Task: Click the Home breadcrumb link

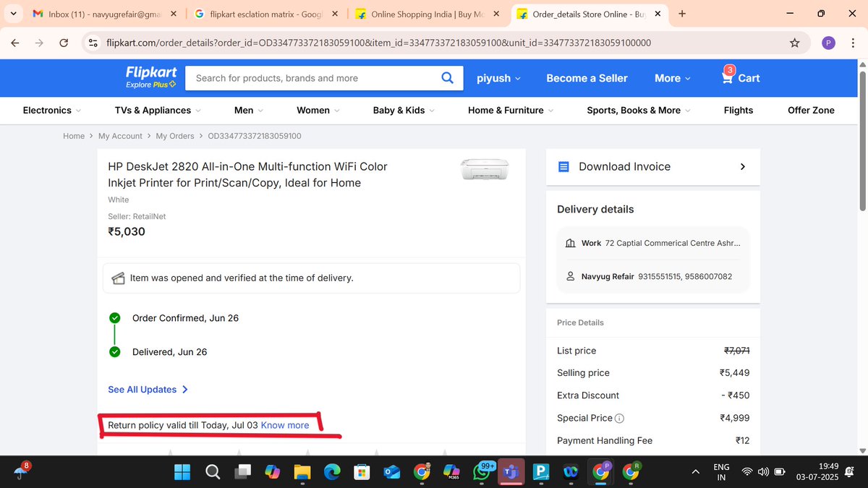Action: click(74, 136)
